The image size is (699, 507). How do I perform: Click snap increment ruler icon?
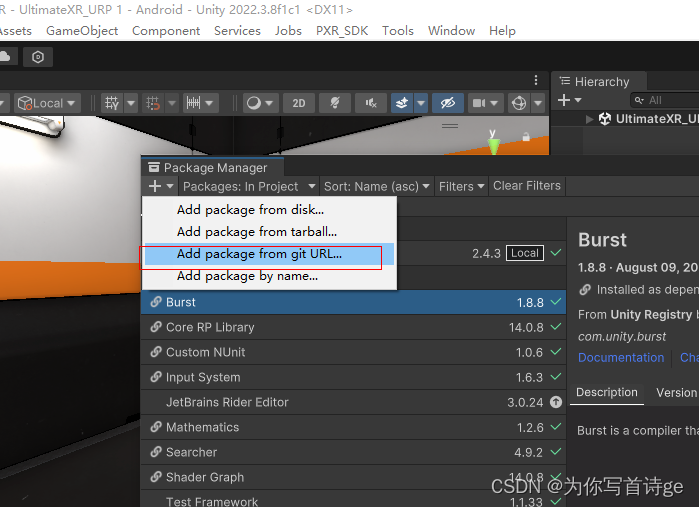pos(193,103)
